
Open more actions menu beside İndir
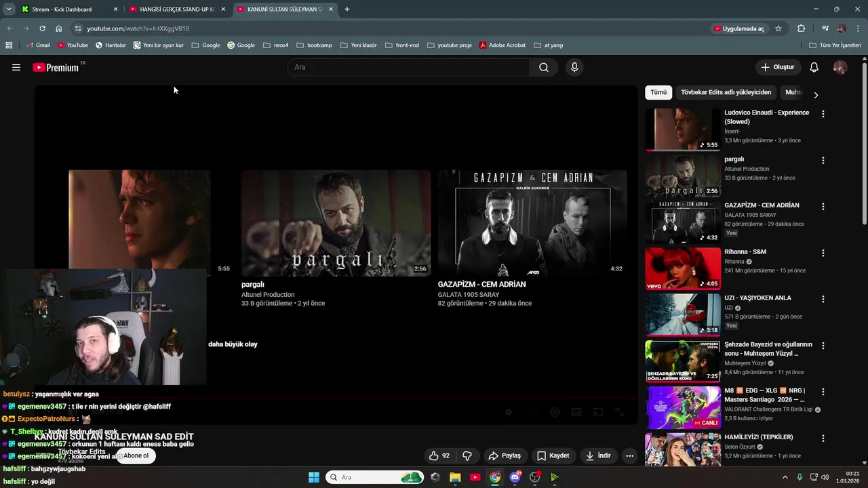click(629, 456)
